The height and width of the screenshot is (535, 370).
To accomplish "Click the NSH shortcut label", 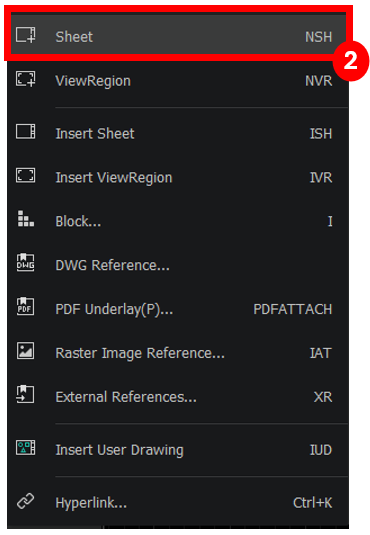I will pyautogui.click(x=318, y=37).
